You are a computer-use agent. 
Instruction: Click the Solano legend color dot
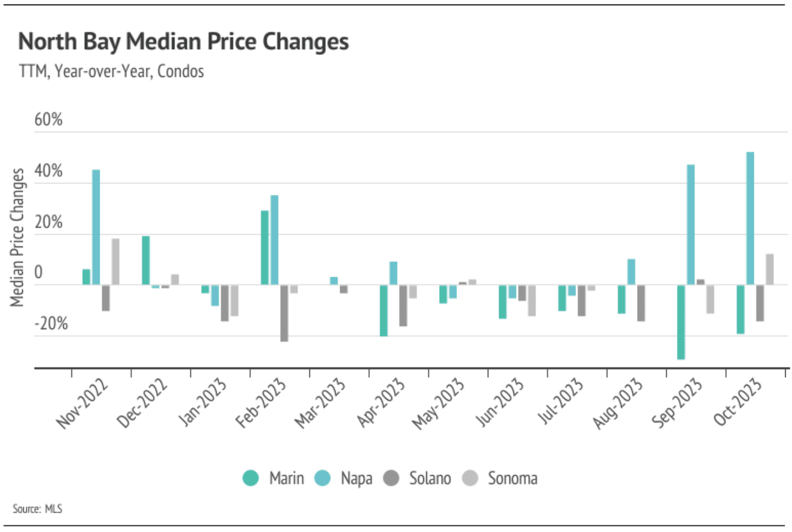click(x=391, y=478)
